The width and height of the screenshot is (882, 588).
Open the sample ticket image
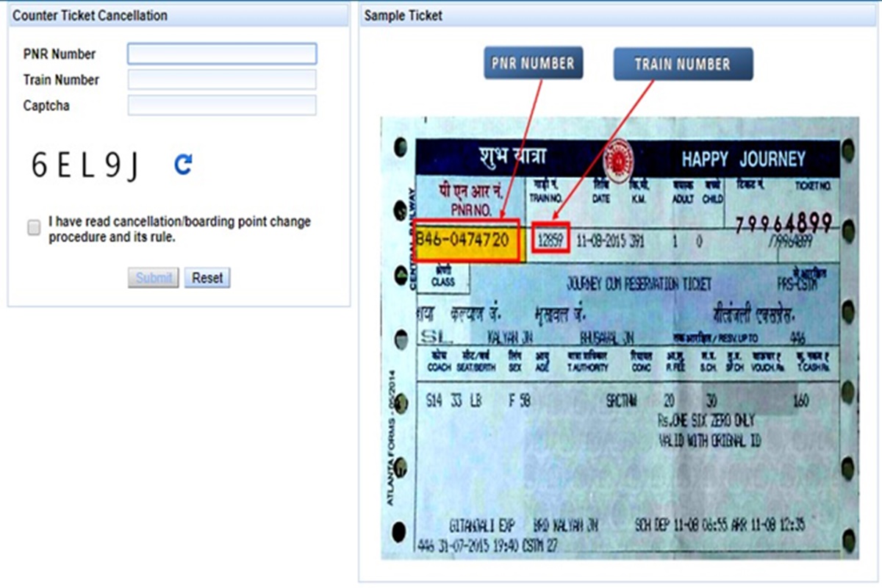619,338
